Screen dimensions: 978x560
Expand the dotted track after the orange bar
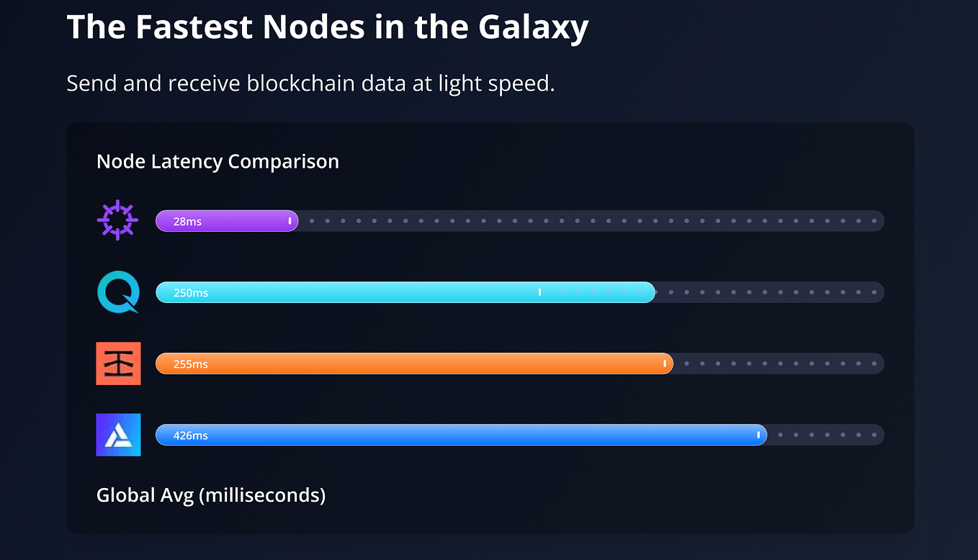[x=781, y=363]
